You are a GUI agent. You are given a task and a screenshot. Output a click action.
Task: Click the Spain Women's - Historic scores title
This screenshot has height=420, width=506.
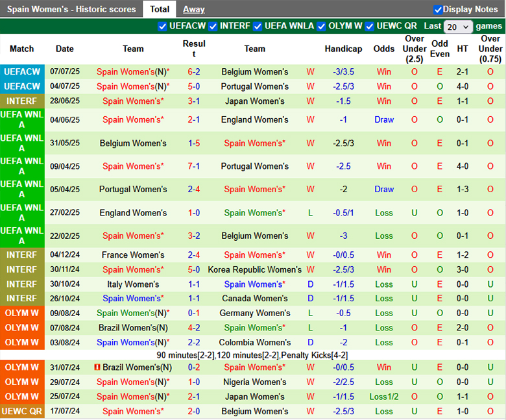click(x=71, y=9)
